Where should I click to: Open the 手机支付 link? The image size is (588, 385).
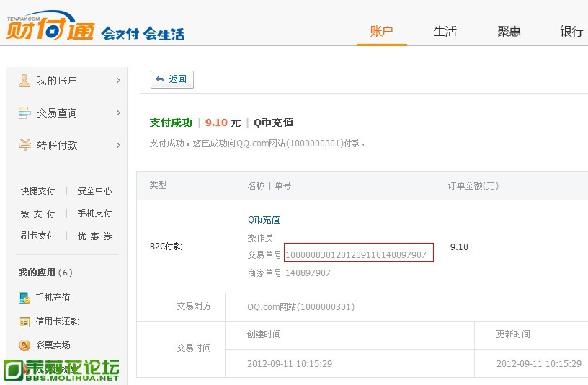point(94,213)
